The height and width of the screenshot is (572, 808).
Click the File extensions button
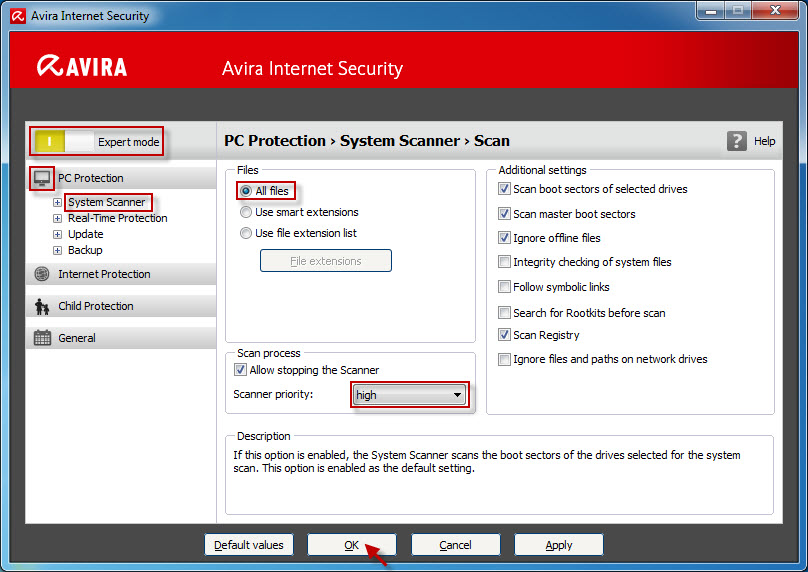click(326, 261)
